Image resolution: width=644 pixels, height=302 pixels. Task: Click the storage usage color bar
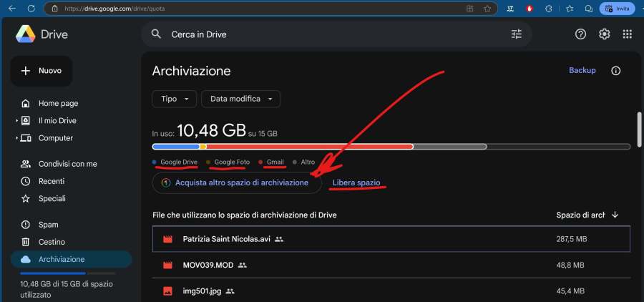(x=390, y=147)
